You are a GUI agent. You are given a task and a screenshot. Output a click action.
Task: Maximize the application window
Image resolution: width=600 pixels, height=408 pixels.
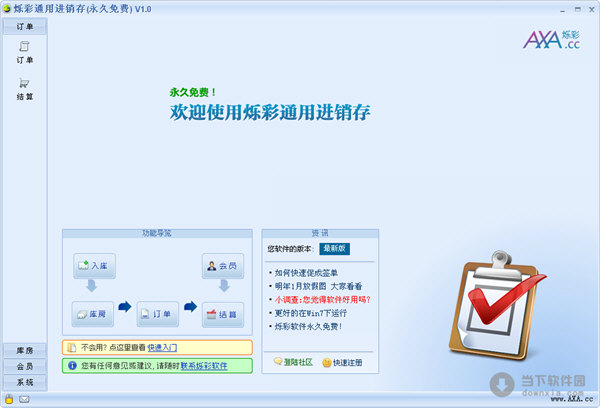[577, 9]
